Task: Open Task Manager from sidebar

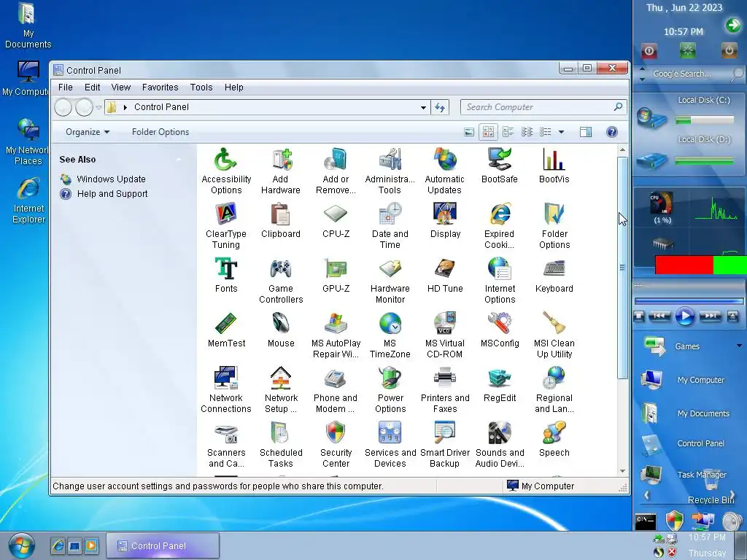Action: [x=684, y=474]
